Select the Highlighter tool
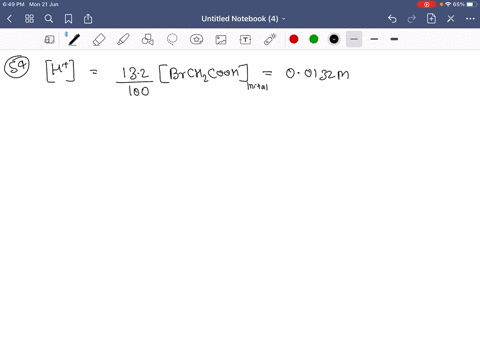 point(123,40)
